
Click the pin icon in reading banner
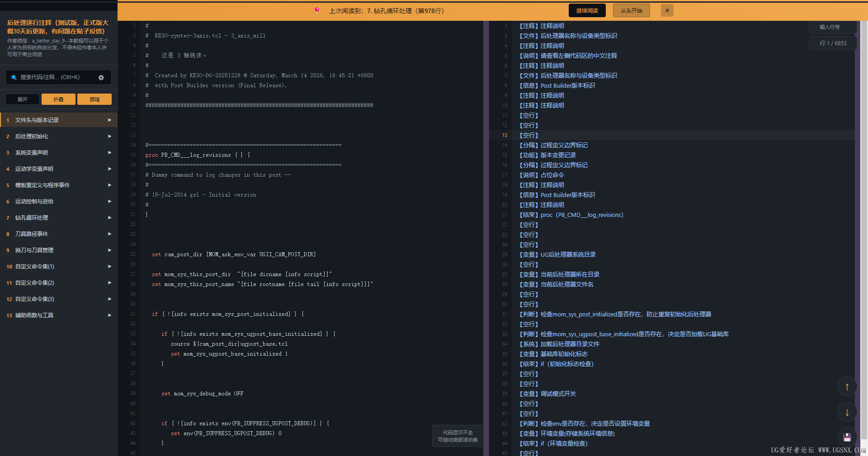click(x=317, y=10)
